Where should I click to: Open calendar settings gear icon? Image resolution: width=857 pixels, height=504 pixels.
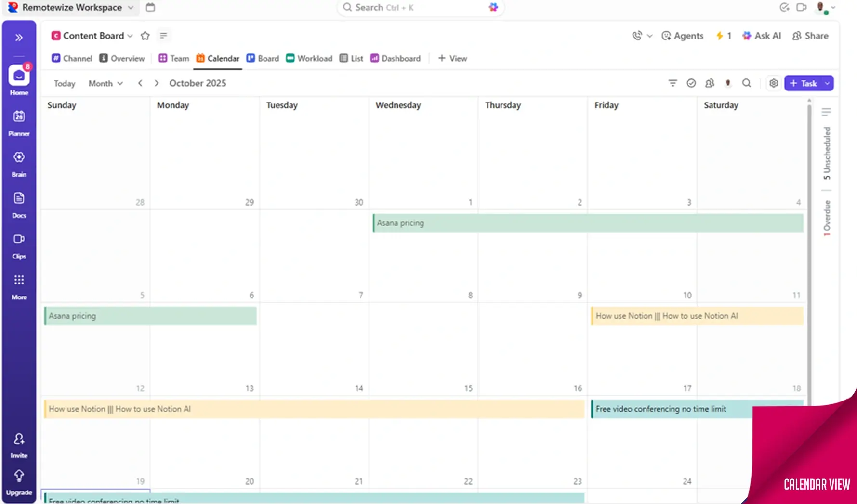pos(773,83)
